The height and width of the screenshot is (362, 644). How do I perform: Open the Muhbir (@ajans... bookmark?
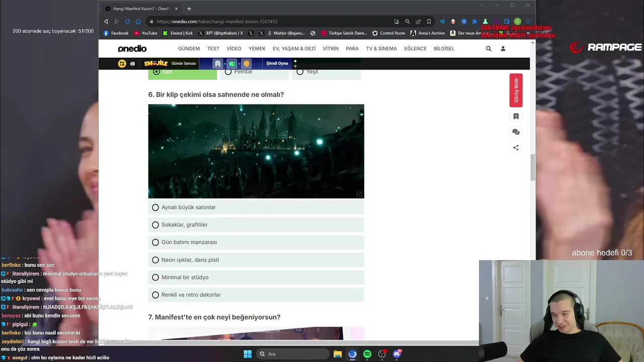pos(285,33)
